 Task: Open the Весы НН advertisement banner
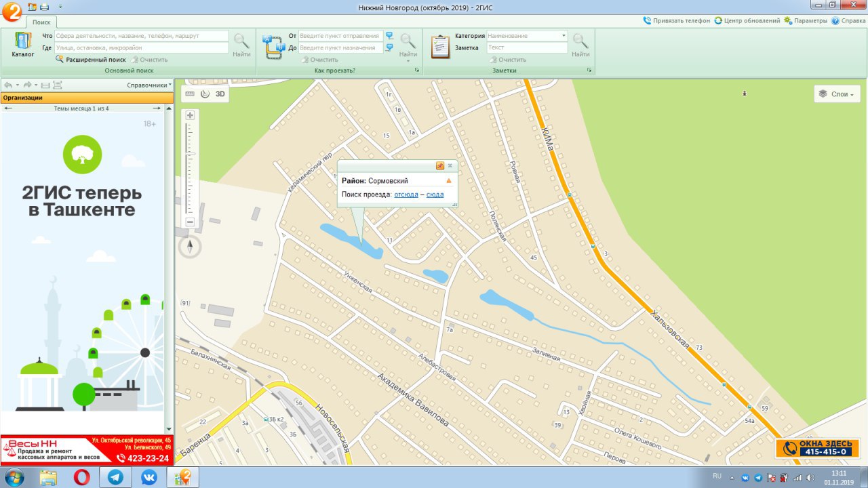click(87, 451)
